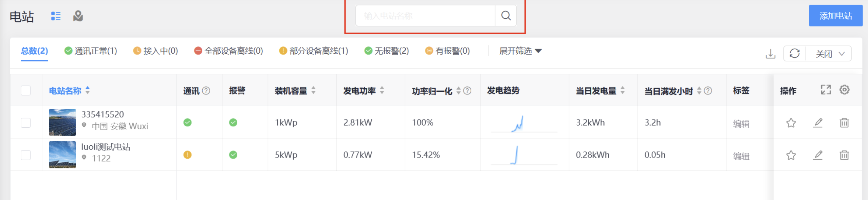Click normalized power 15.42%
This screenshot has height=200, width=868.
pos(426,155)
